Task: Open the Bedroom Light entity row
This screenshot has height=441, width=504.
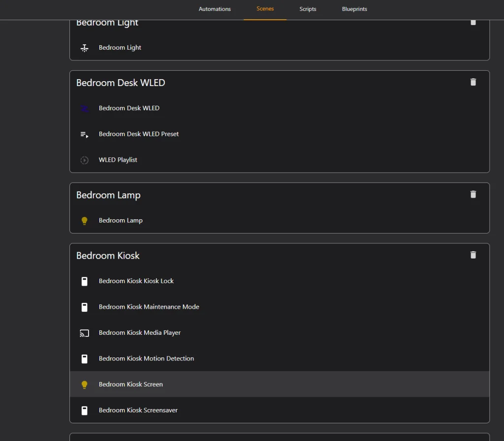Action: (x=280, y=48)
